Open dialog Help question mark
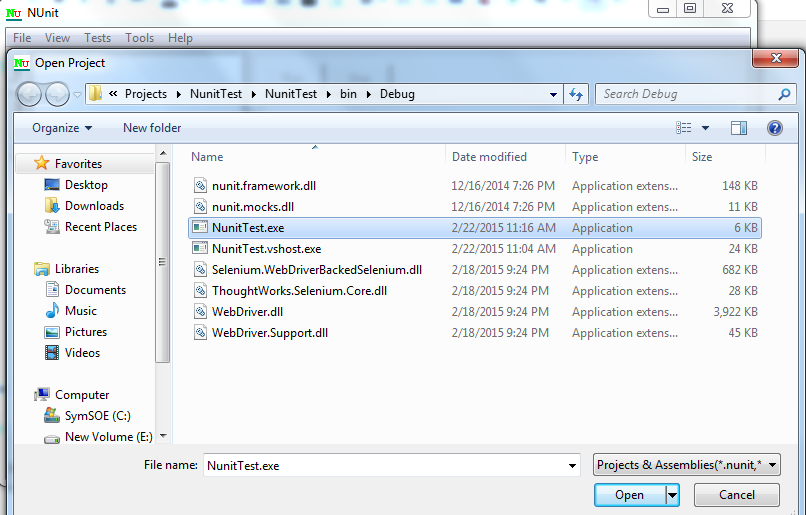 coord(775,127)
